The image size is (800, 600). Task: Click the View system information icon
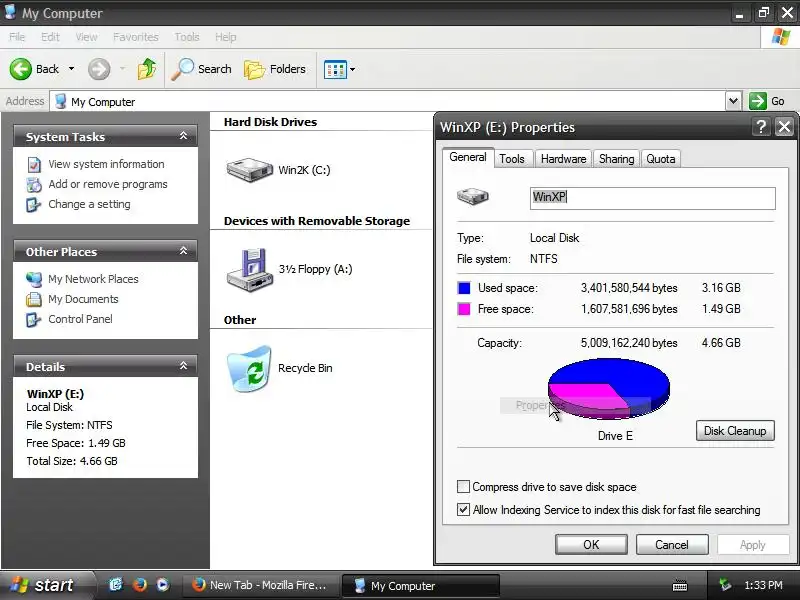(34, 164)
